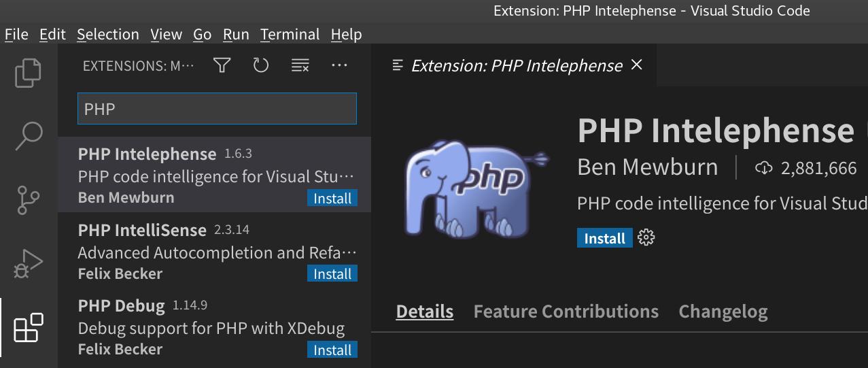868x368 pixels.
Task: Switch to the Feature Contributions tab
Action: [x=566, y=312]
